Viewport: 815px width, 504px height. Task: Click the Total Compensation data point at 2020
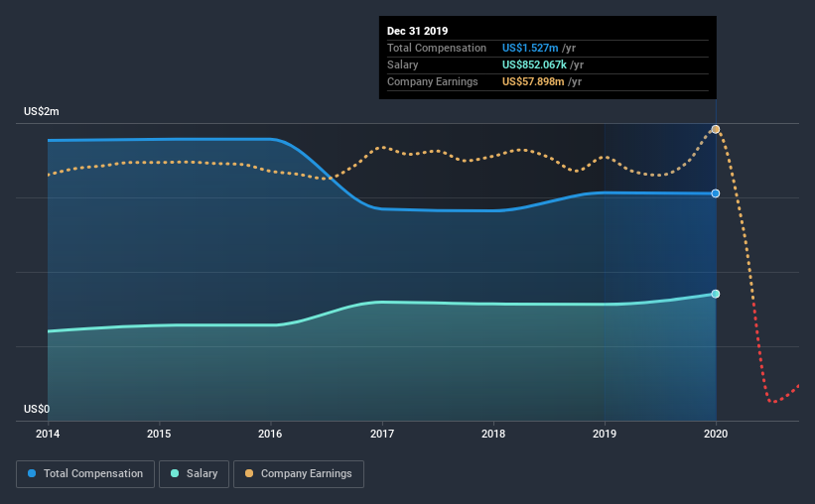tap(716, 193)
